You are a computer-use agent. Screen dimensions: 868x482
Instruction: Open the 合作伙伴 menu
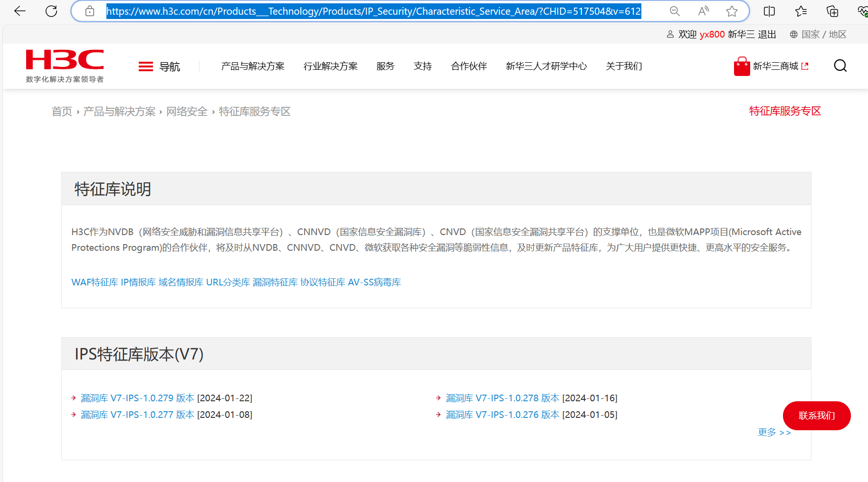pyautogui.click(x=469, y=66)
